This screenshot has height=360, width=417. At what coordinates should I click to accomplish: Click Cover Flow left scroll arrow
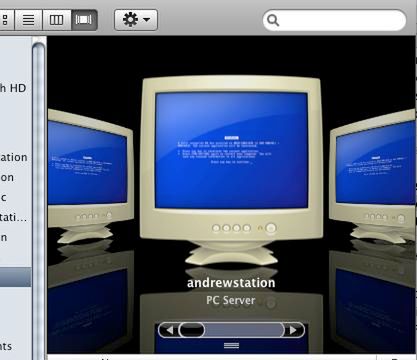169,330
